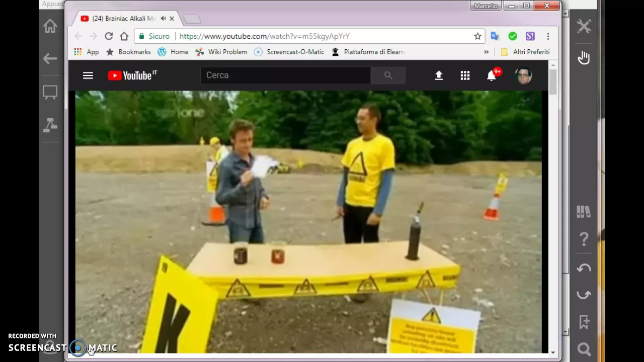Click the back arrow in left sidebar
644x362 pixels.
click(x=50, y=59)
